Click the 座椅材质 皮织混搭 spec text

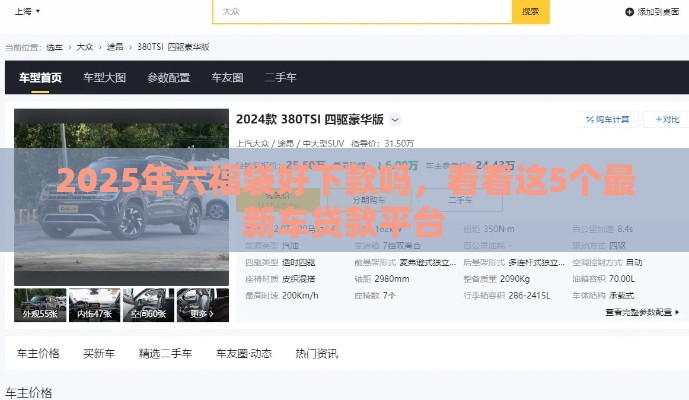(280, 279)
